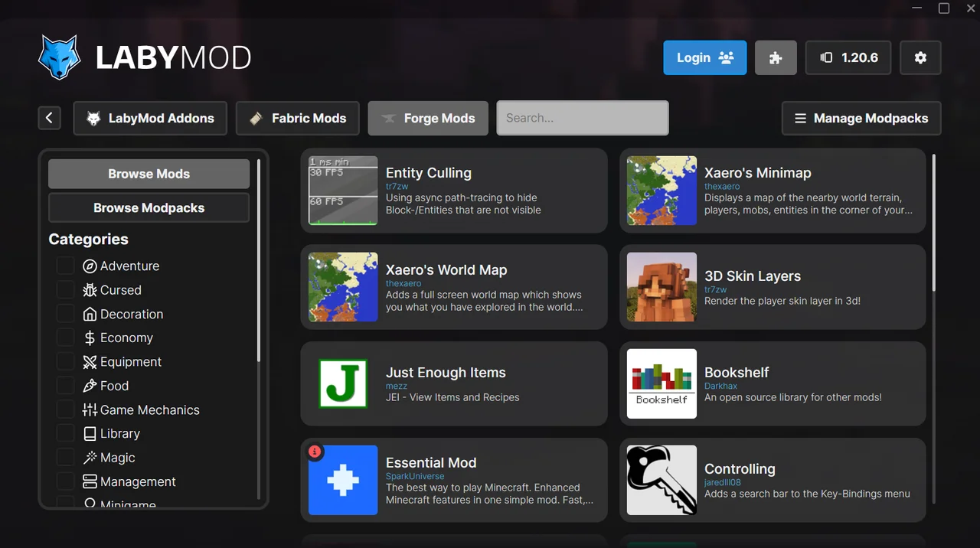Click the Game Mechanics sliders icon
The height and width of the screenshot is (548, 980).
90,409
